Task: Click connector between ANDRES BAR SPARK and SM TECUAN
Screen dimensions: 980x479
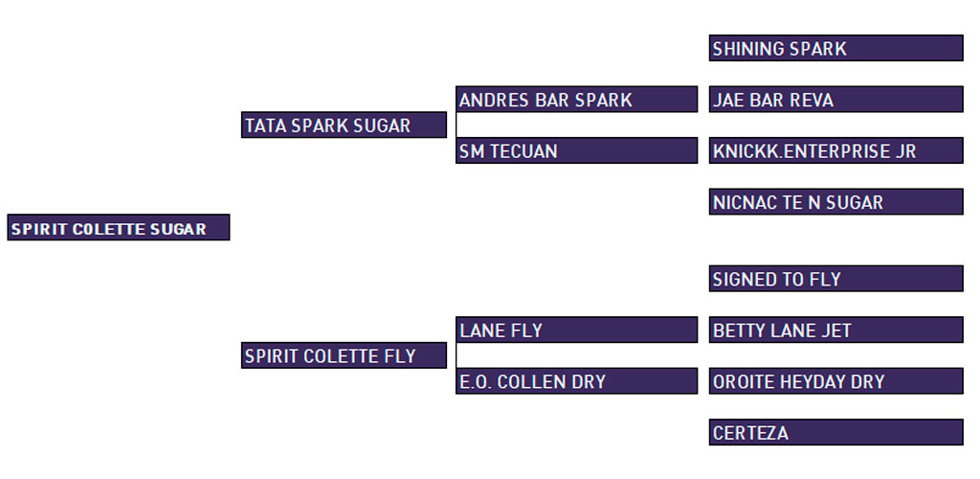Action: pos(457,125)
